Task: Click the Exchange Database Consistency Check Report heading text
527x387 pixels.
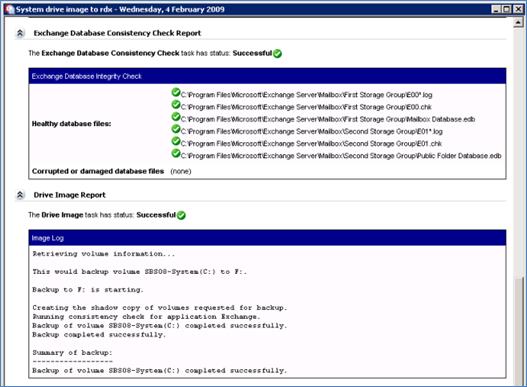Action: 117,33
